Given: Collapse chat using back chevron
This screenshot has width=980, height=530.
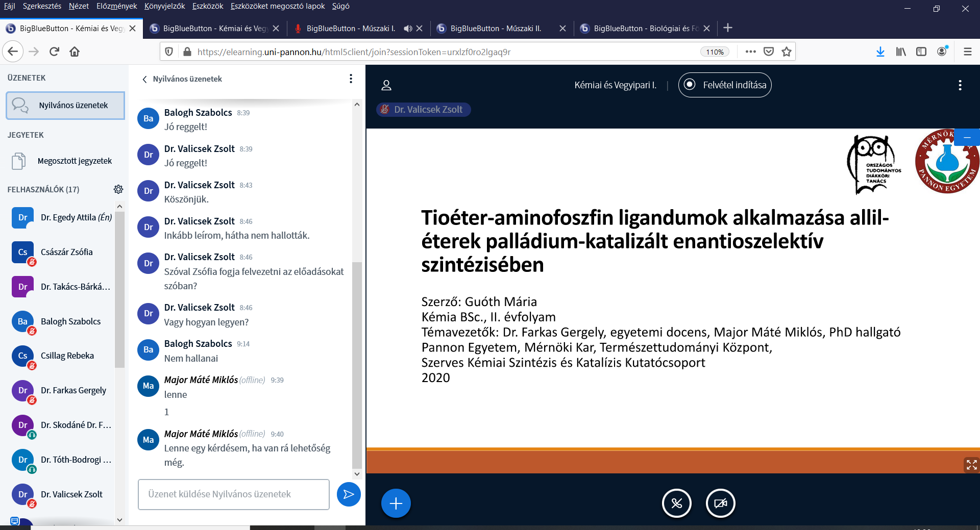Looking at the screenshot, I should 145,79.
